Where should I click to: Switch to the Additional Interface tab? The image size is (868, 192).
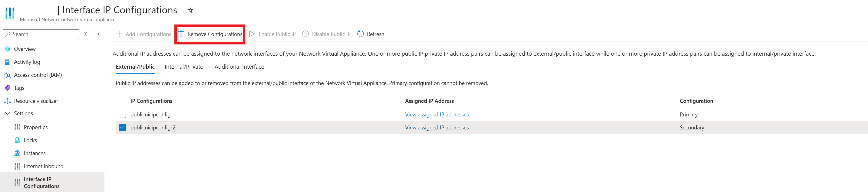pyautogui.click(x=239, y=67)
